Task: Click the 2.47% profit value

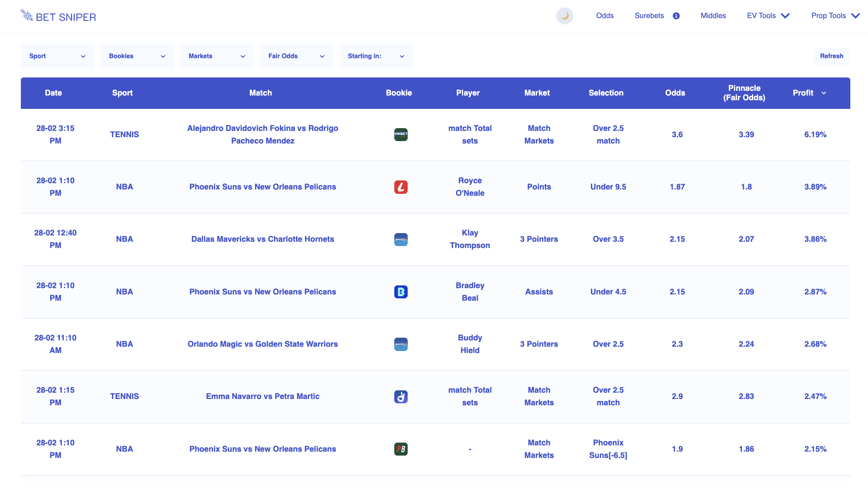Action: (815, 396)
